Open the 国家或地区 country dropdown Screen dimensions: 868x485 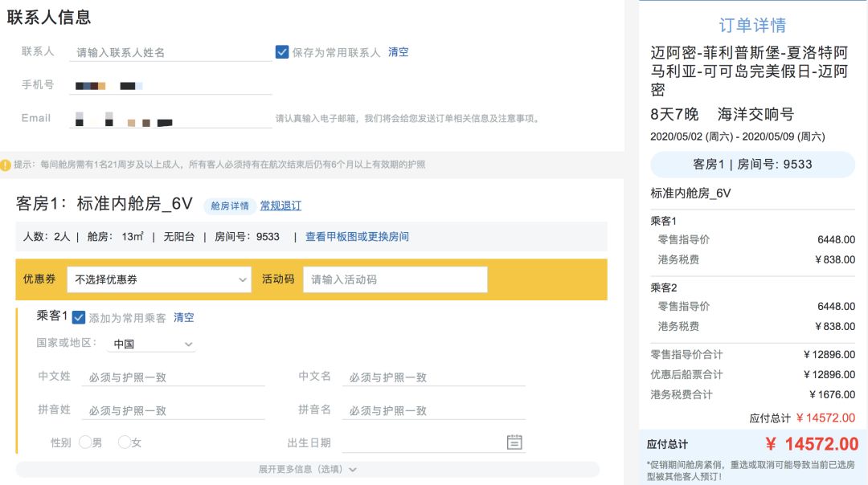(x=151, y=344)
